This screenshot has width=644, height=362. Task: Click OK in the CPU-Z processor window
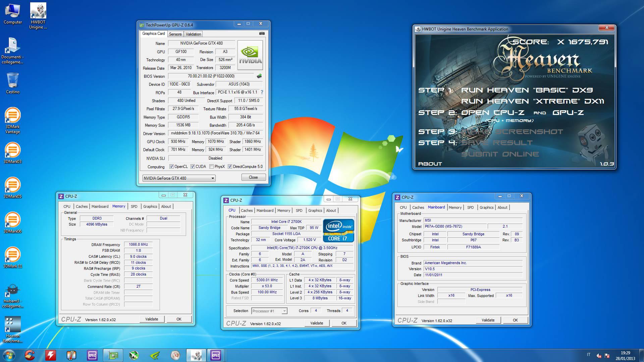pyautogui.click(x=344, y=323)
